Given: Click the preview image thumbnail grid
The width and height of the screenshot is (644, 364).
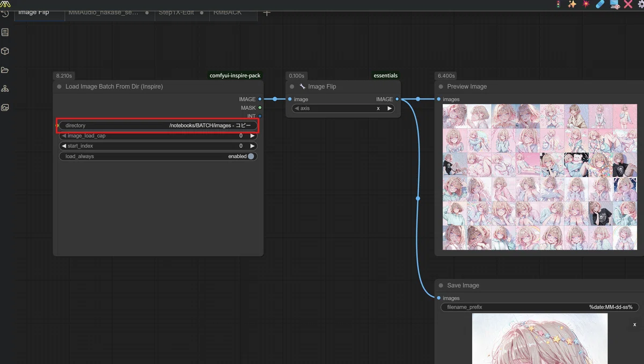Looking at the screenshot, I should point(540,177).
